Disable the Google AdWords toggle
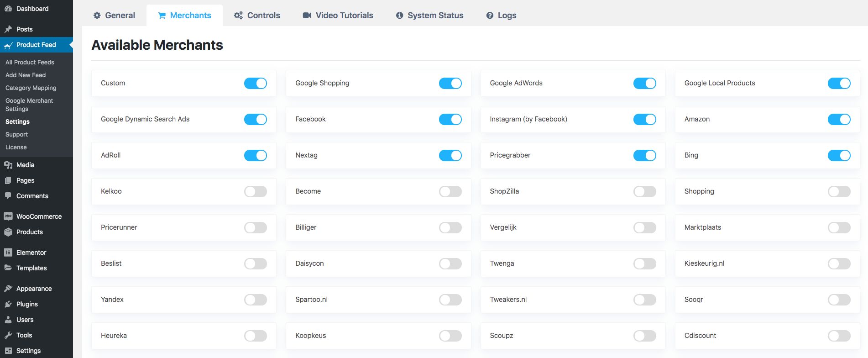Image resolution: width=868 pixels, height=358 pixels. 645,83
